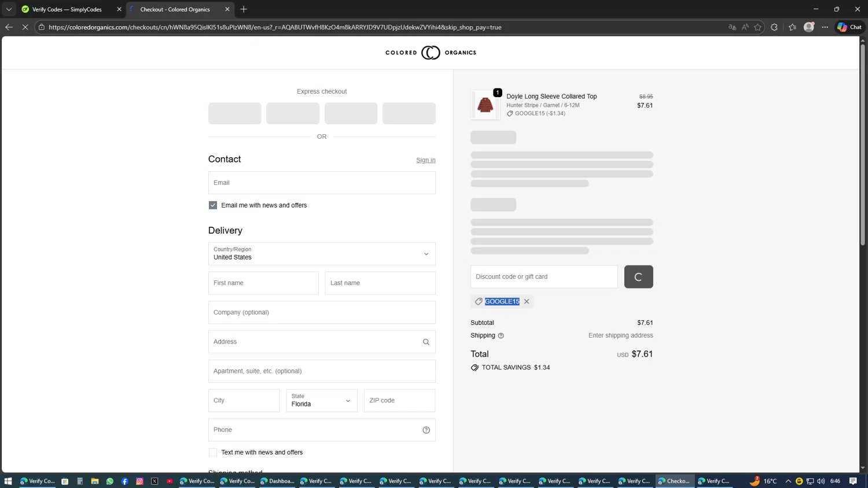This screenshot has width=868, height=488.
Task: Click the GOOGLE15 discount tag text
Action: 502,302
